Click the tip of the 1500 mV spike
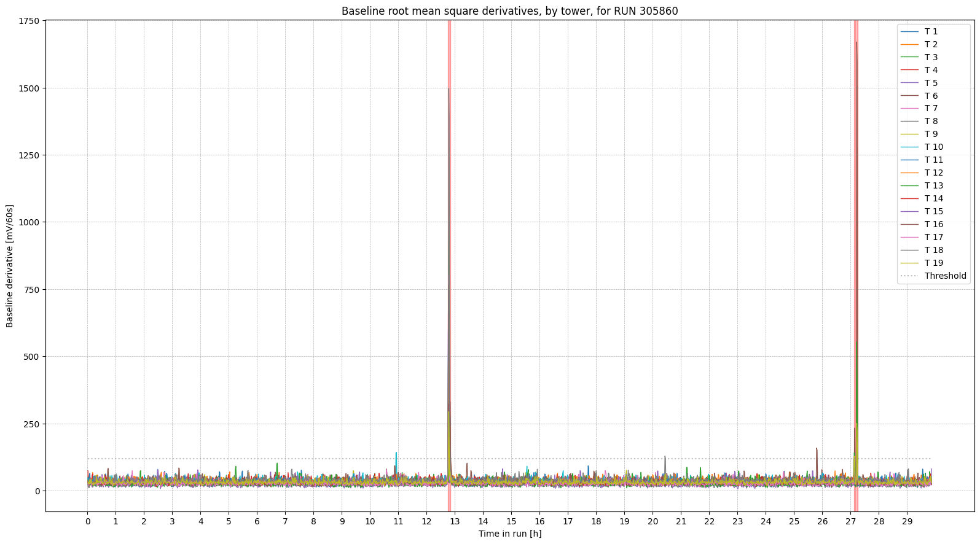The image size is (980, 544). coord(449,89)
